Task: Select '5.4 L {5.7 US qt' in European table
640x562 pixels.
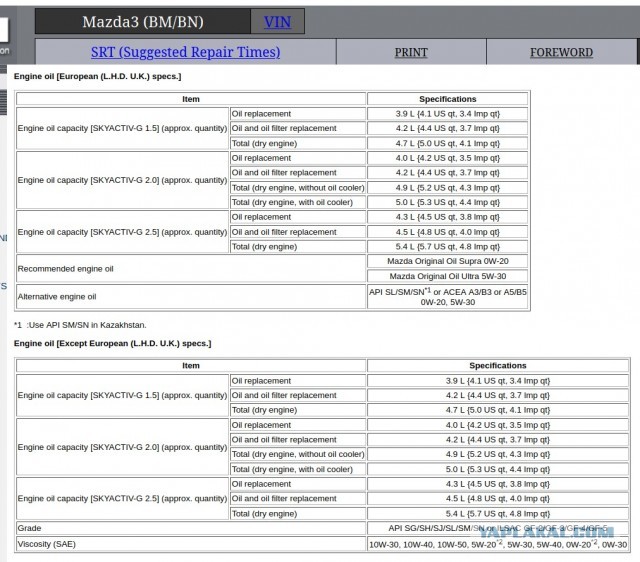Action: [448, 247]
